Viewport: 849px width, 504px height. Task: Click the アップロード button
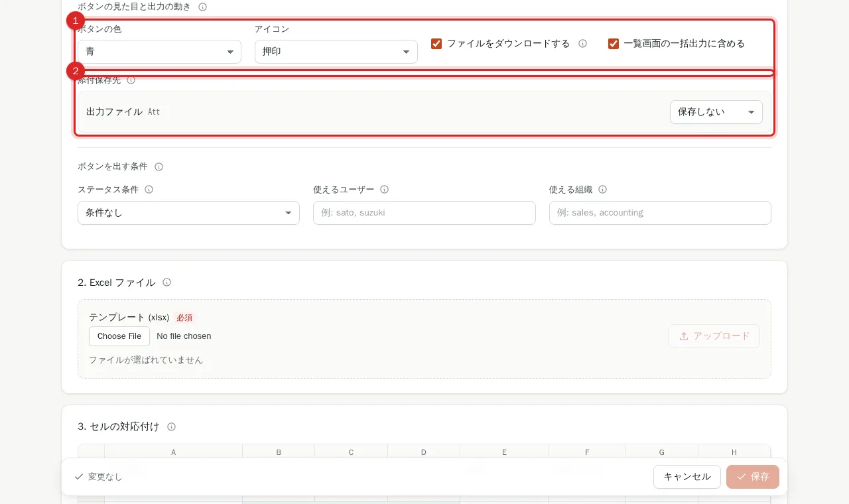[714, 336]
